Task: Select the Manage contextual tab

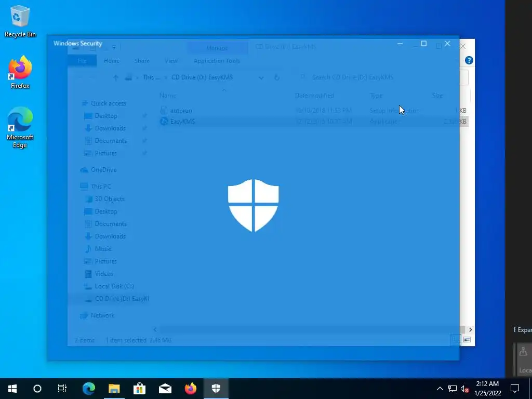Action: 217,48
